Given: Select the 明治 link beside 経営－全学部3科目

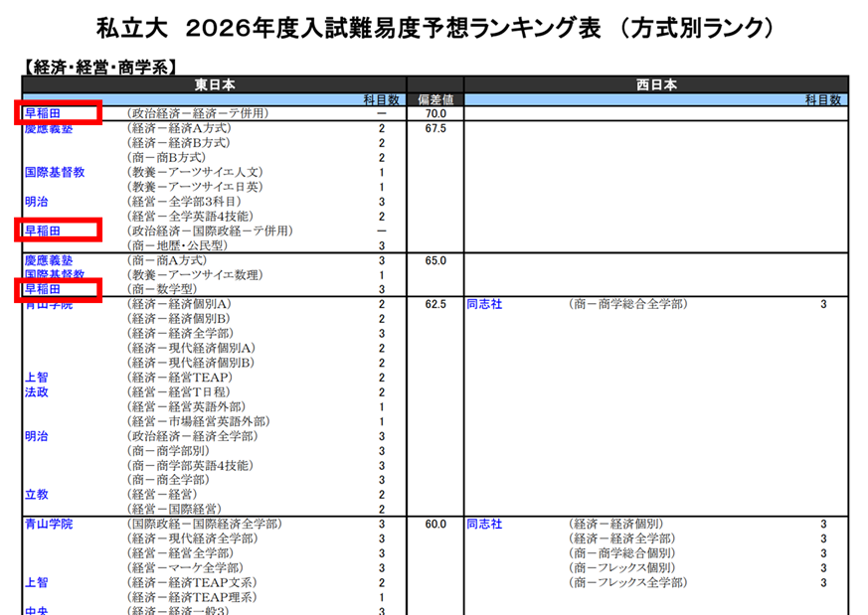Looking at the screenshot, I should (37, 202).
